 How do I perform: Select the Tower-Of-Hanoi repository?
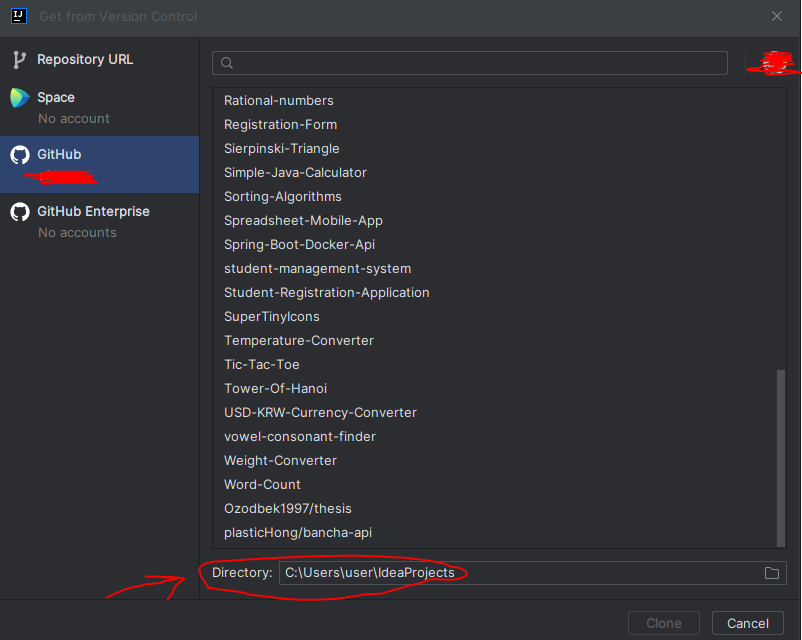coord(499,389)
